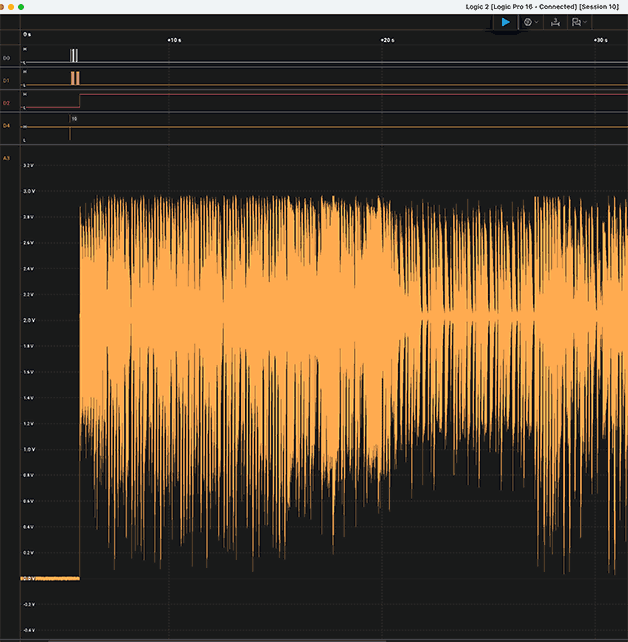Click the +10 s timeline marker

(174, 40)
